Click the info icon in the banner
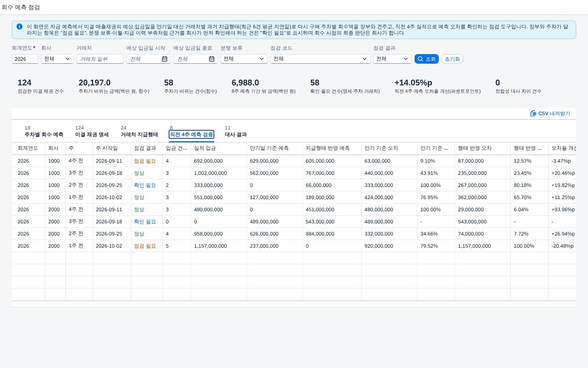The image size is (588, 368). 19,26
